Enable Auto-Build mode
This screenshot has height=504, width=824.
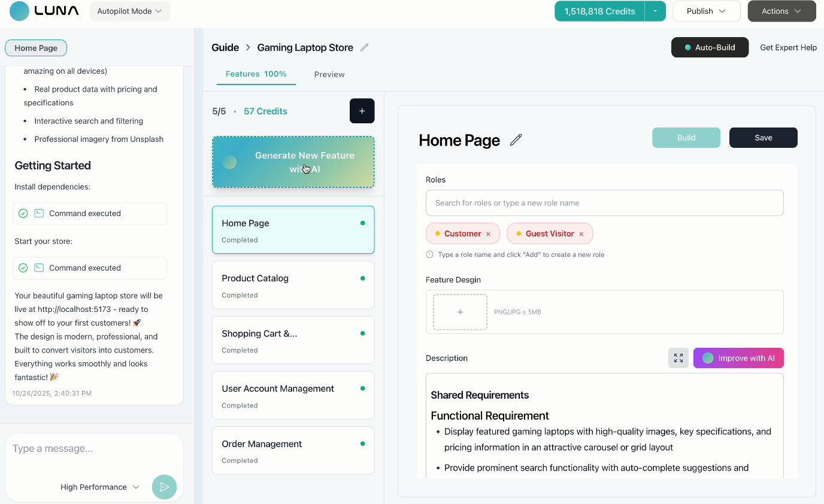tap(710, 47)
